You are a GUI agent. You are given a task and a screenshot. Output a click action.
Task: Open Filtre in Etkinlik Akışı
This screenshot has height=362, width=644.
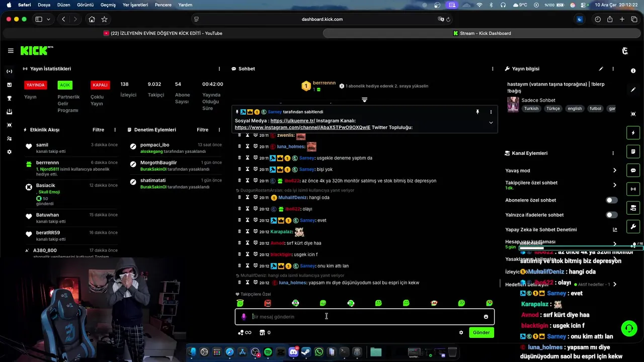point(99,130)
